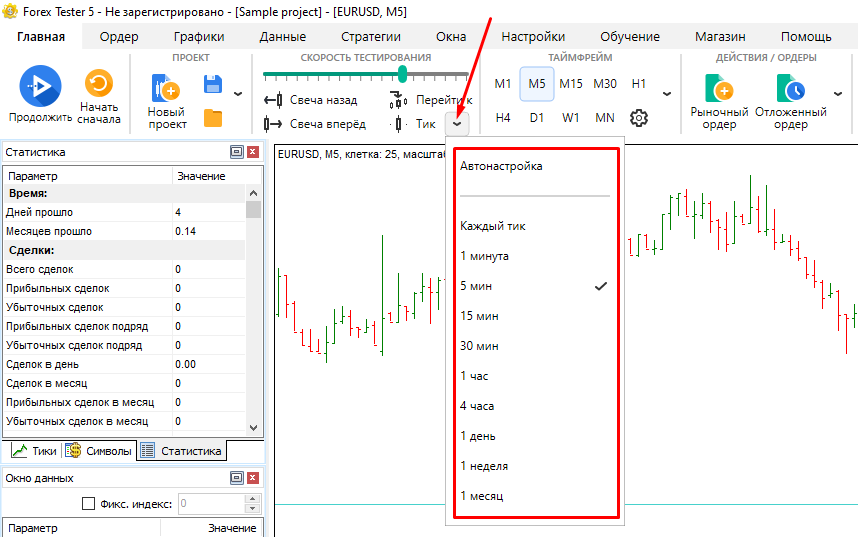Expand the Тик step dropdown arrow

point(457,124)
